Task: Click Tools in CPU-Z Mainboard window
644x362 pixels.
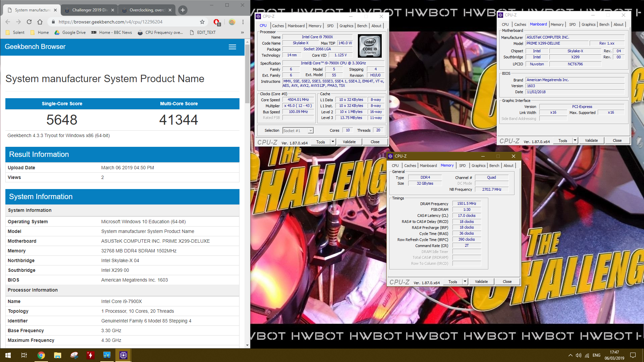Action: coord(563,141)
